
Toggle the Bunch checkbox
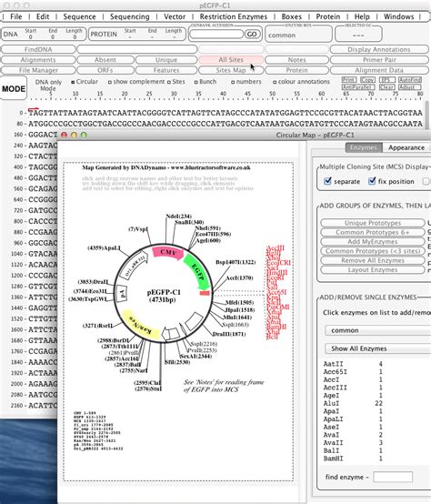(195, 82)
